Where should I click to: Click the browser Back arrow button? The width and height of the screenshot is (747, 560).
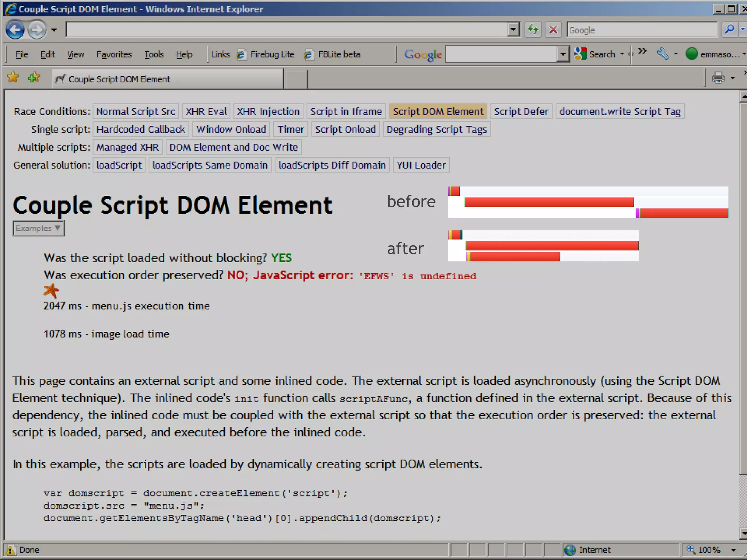coord(15,30)
